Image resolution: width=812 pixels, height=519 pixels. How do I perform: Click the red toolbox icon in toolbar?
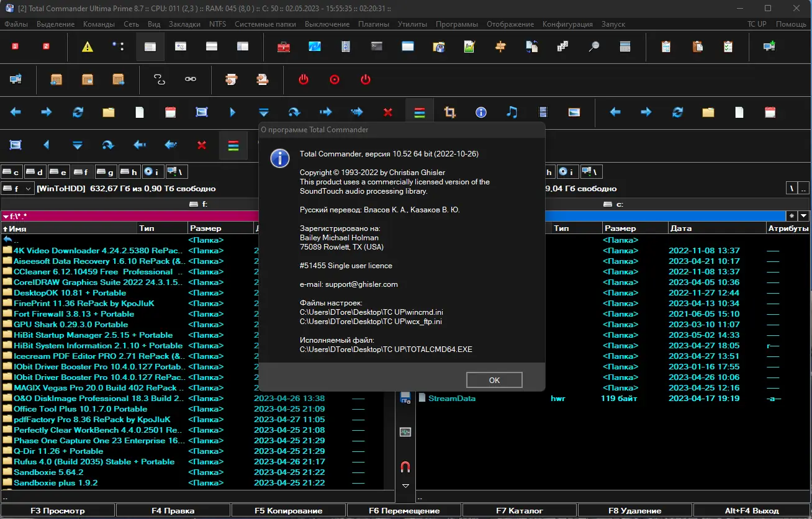[284, 47]
